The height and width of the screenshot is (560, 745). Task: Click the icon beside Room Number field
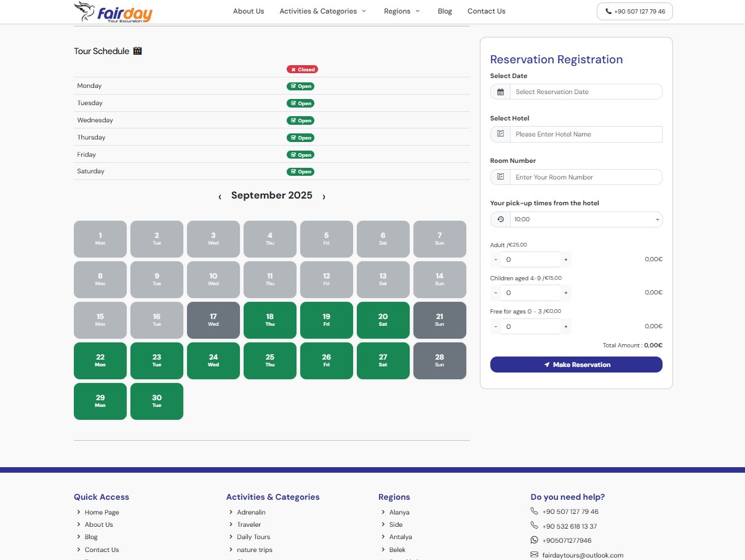500,177
